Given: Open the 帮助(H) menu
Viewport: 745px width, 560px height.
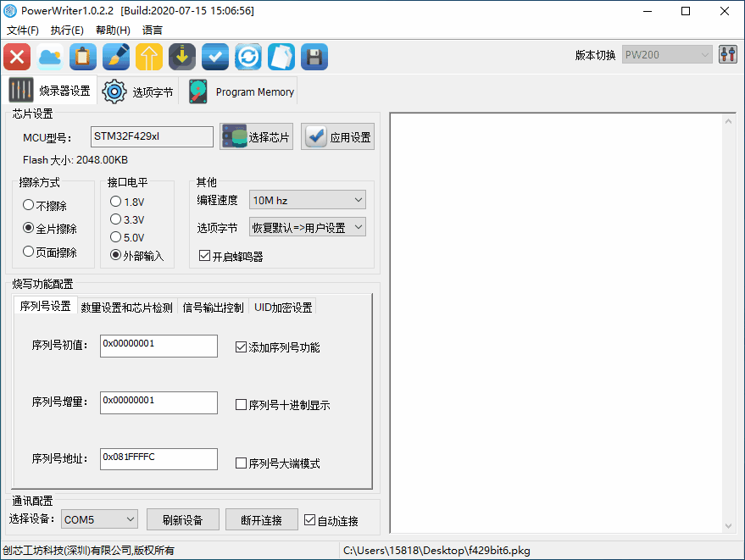Looking at the screenshot, I should (113, 30).
